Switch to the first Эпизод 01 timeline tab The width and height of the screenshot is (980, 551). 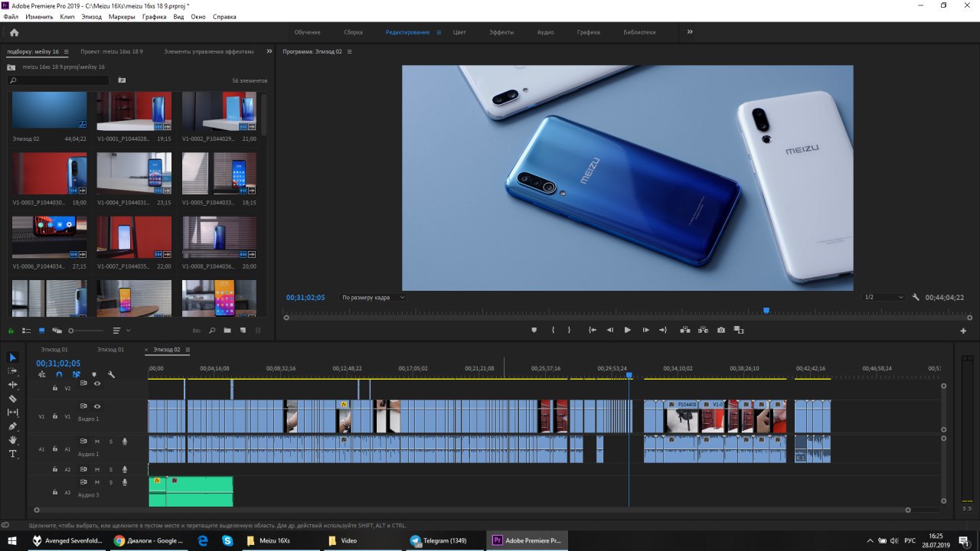[54, 350]
